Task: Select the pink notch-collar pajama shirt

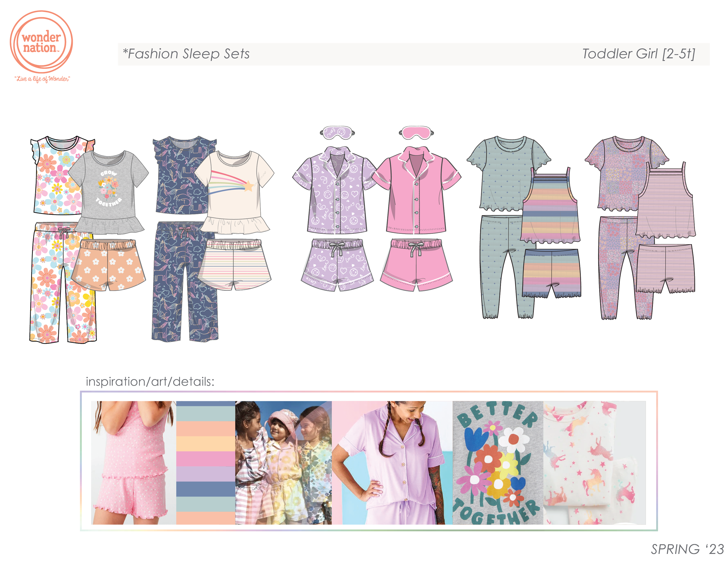Action: coord(416,190)
